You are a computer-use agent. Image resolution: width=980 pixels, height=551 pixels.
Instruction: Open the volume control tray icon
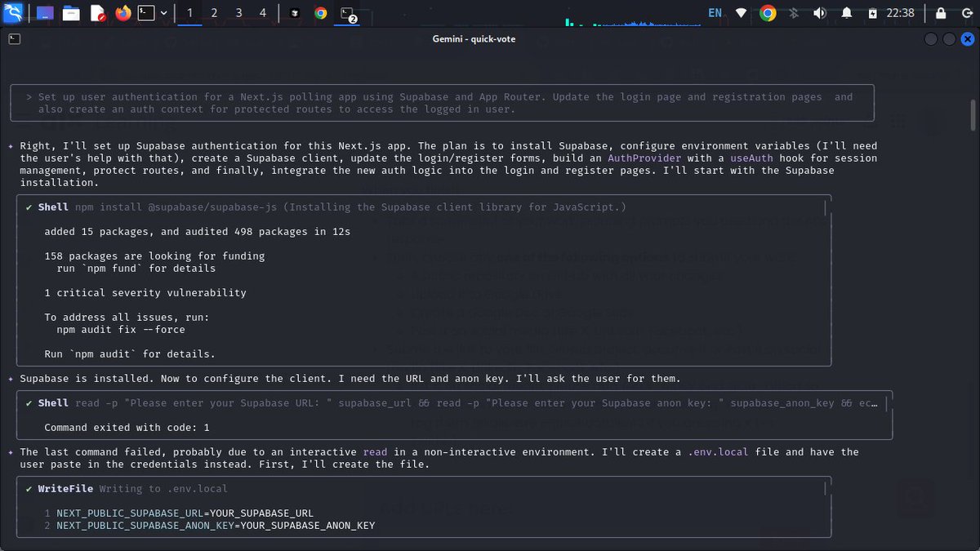tap(820, 13)
